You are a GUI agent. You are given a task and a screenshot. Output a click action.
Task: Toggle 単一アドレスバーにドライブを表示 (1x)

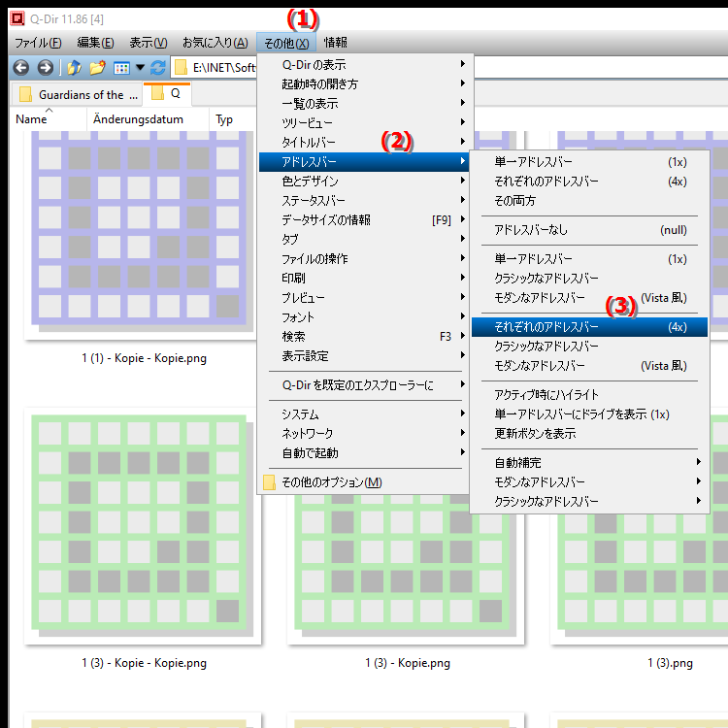589,414
